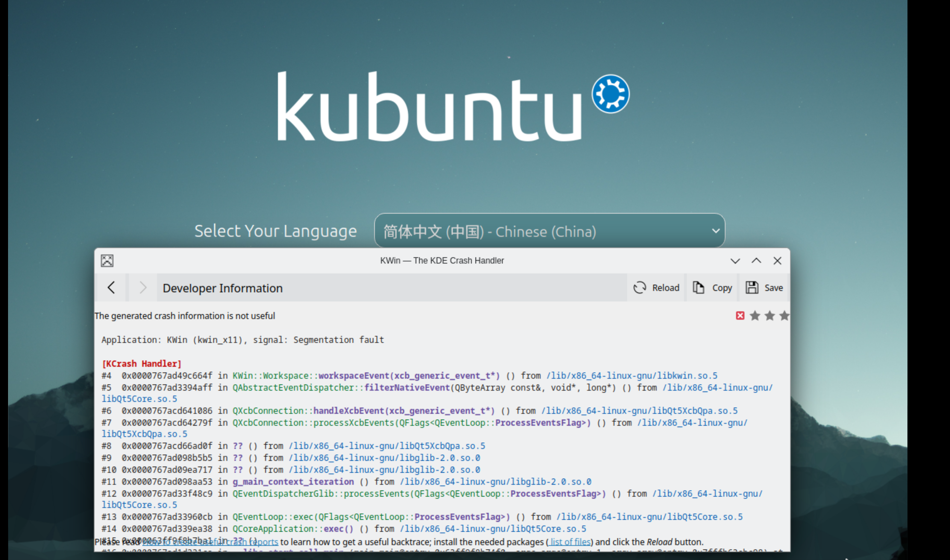950x560 pixels.
Task: Click backtrace line #6 handleXcbEvent
Action: (420, 411)
